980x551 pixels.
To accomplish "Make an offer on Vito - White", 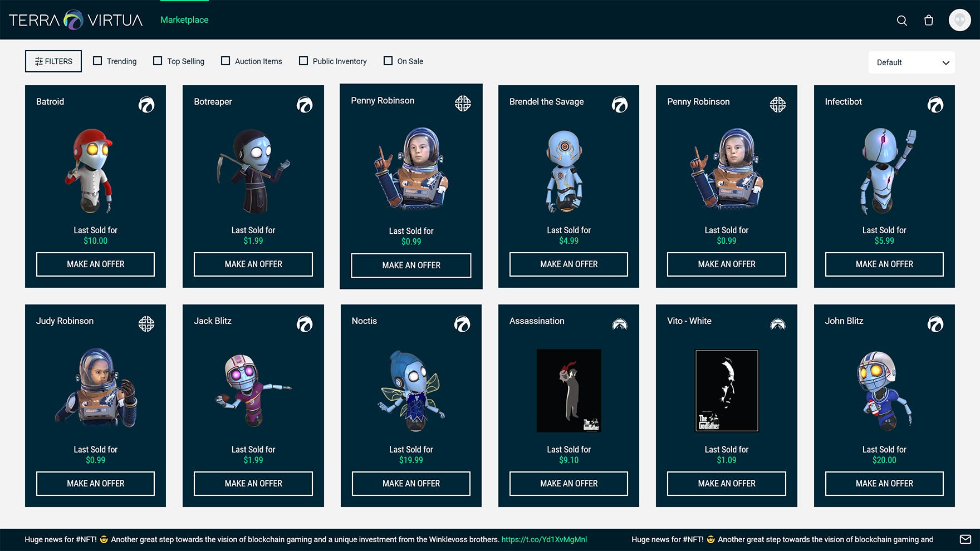I will pos(727,484).
